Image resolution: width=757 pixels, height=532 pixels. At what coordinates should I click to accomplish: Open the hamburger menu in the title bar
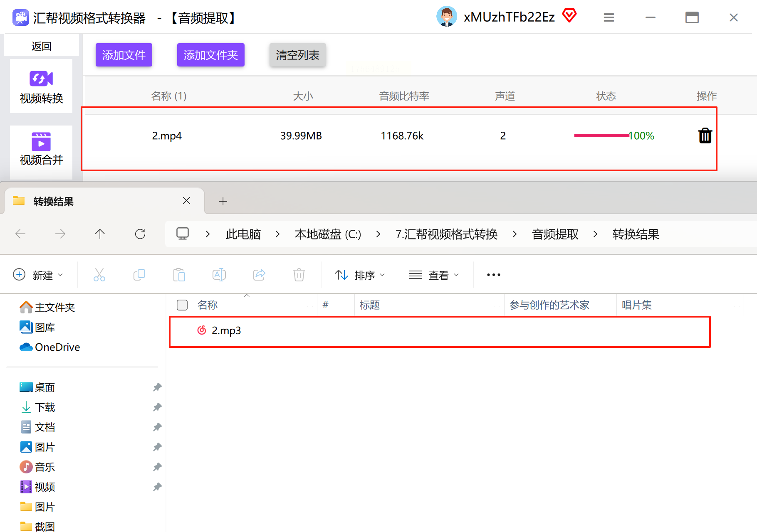609,17
